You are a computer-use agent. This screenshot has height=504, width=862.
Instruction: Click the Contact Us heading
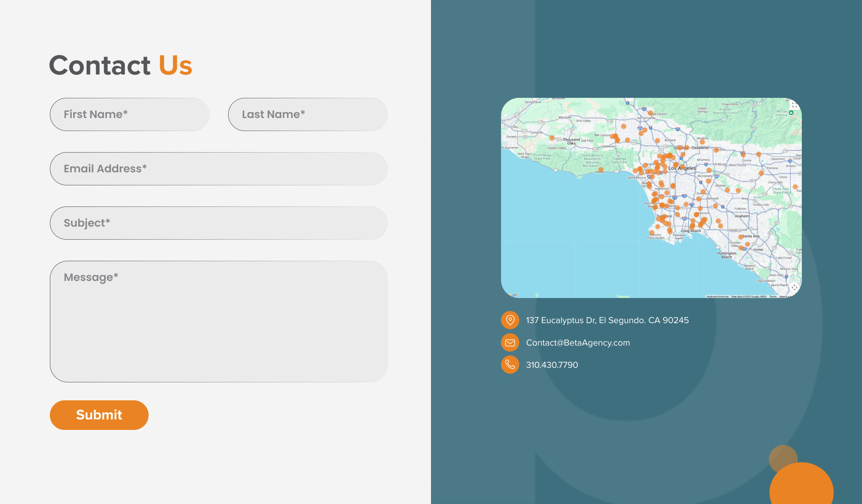[120, 66]
